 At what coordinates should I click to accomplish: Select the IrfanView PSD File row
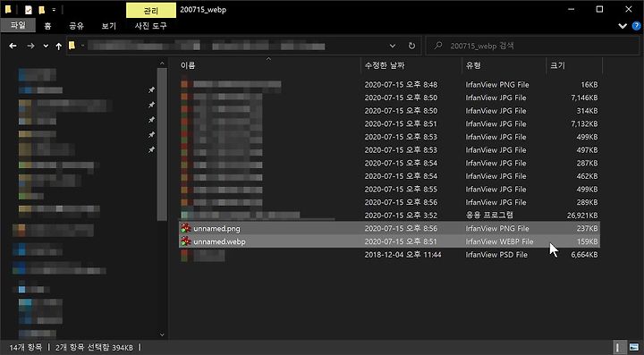pos(389,255)
